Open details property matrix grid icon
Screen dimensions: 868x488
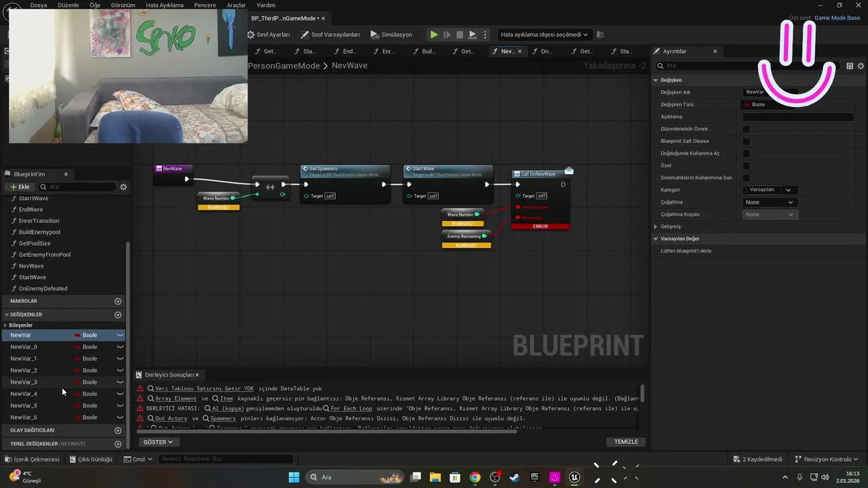(x=850, y=66)
